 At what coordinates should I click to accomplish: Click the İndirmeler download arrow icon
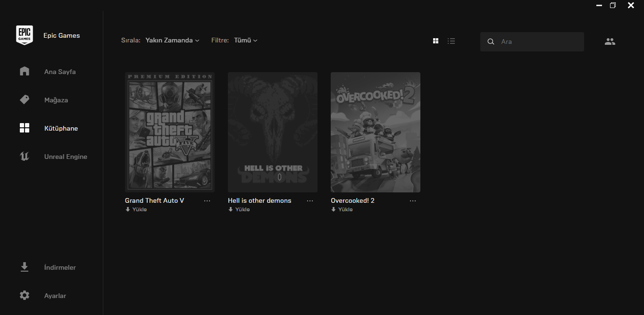pyautogui.click(x=25, y=267)
